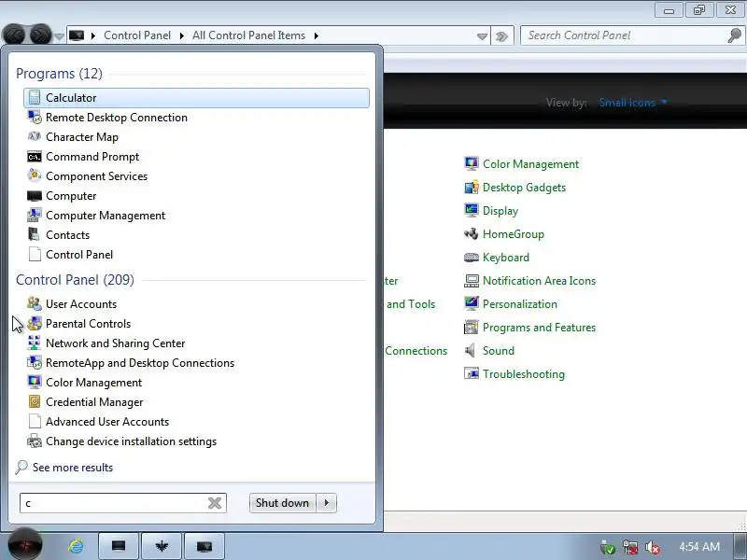Click network icon in system tray
Screen dimensions: 747x560
629,548
